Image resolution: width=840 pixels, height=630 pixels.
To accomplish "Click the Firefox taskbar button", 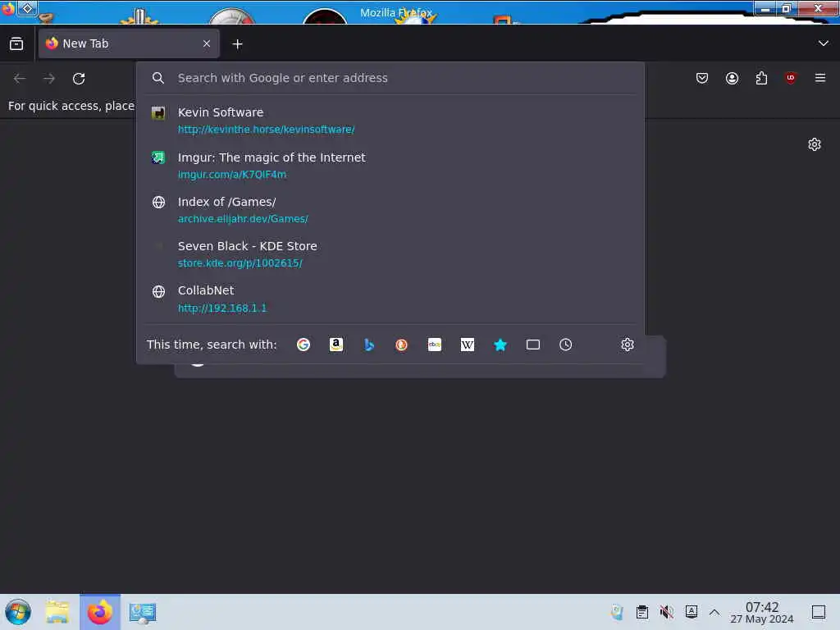I will tap(100, 612).
